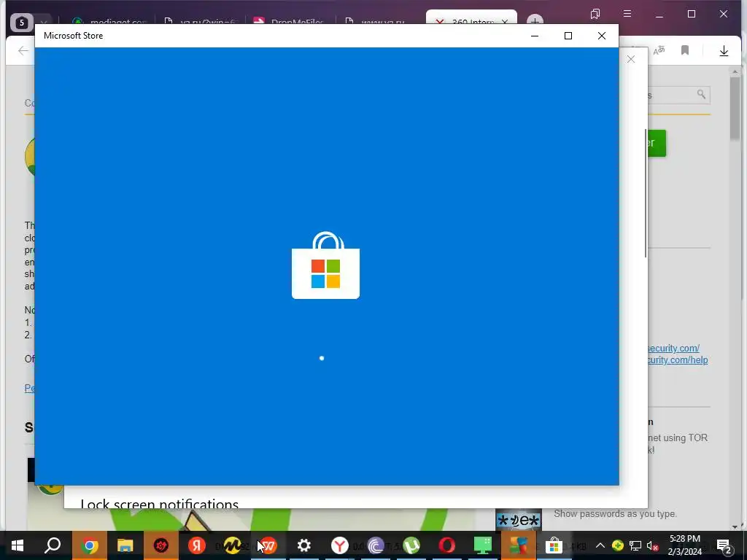Bookmark the page with the ribbon icon
The width and height of the screenshot is (747, 560).
pos(685,50)
